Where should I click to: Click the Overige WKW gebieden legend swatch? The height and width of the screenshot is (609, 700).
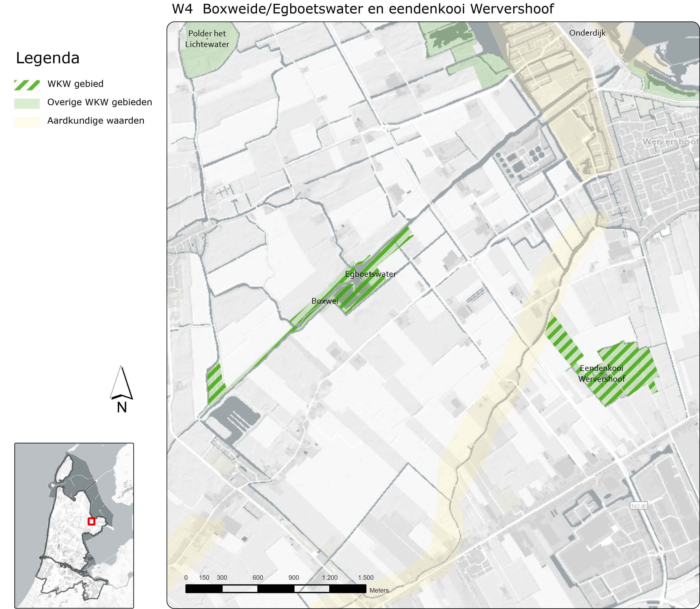coord(27,103)
